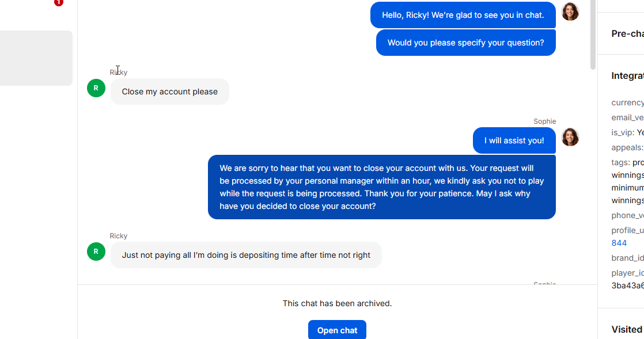Select Ricky's "Just not paying" message bubble
The image size is (644, 339).
(246, 255)
